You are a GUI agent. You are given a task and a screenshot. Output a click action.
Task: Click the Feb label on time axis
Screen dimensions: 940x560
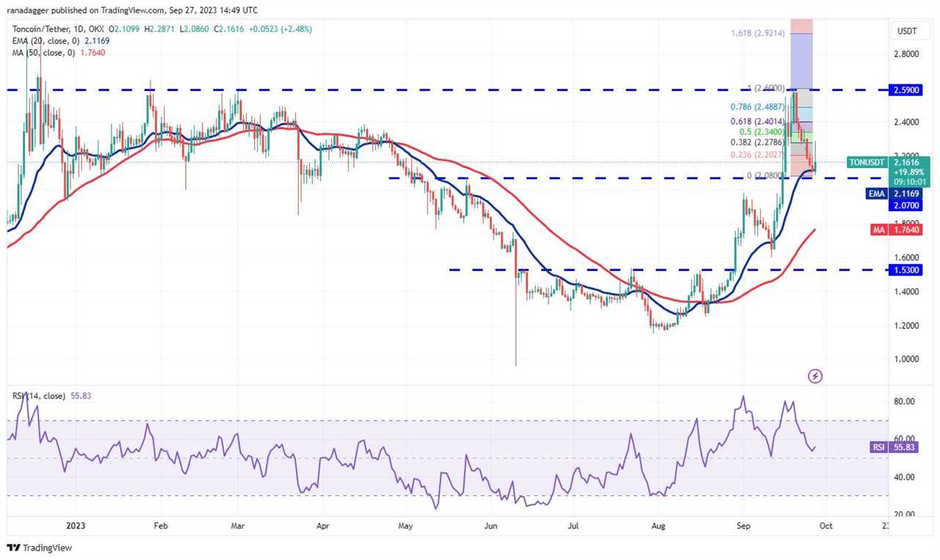[x=161, y=526]
